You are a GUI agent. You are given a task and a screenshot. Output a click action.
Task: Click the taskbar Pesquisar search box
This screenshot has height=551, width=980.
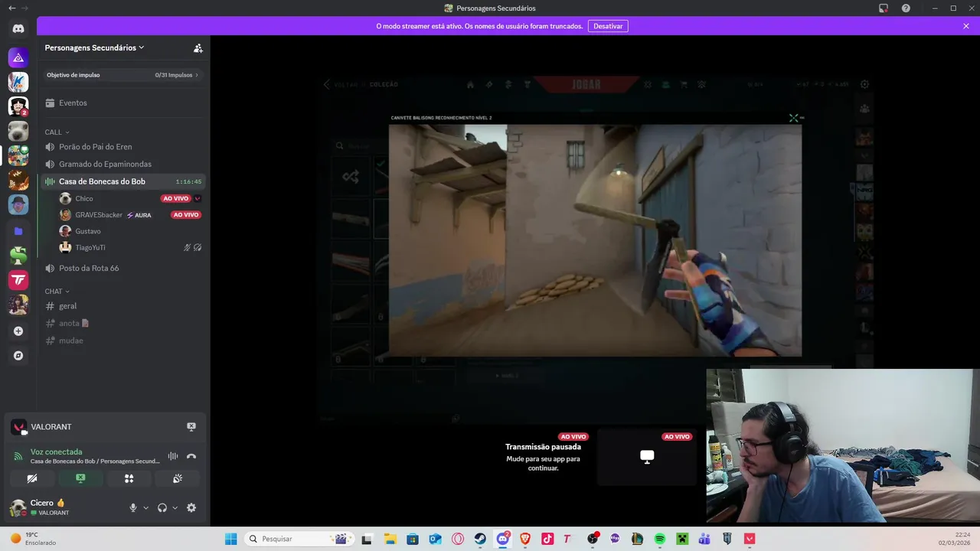(x=299, y=539)
